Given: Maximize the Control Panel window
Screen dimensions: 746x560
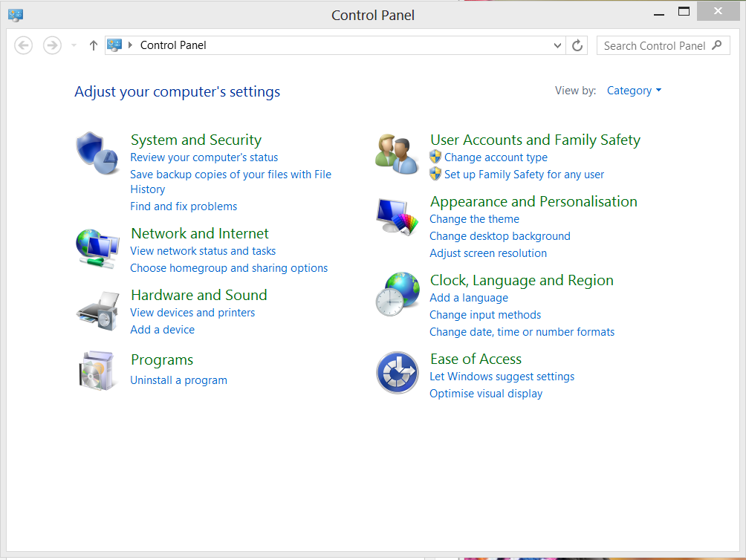Looking at the screenshot, I should 684,11.
